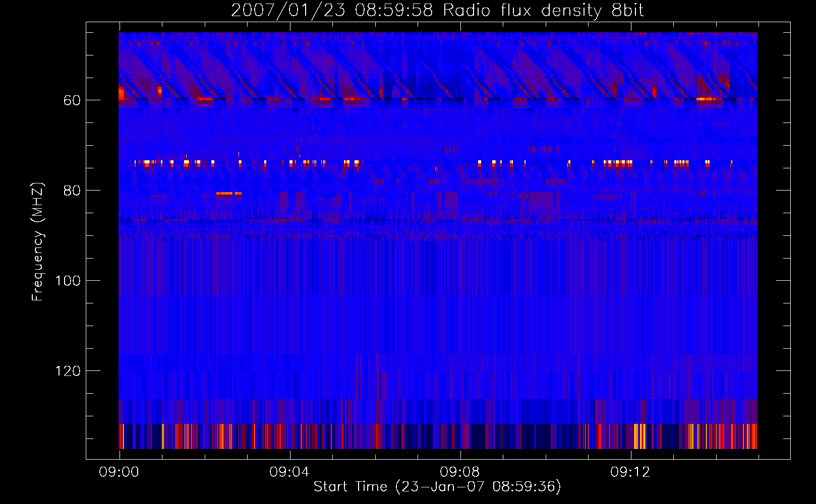Image resolution: width=816 pixels, height=504 pixels.
Task: Click the 120 frequency tick label
Action: click(68, 371)
